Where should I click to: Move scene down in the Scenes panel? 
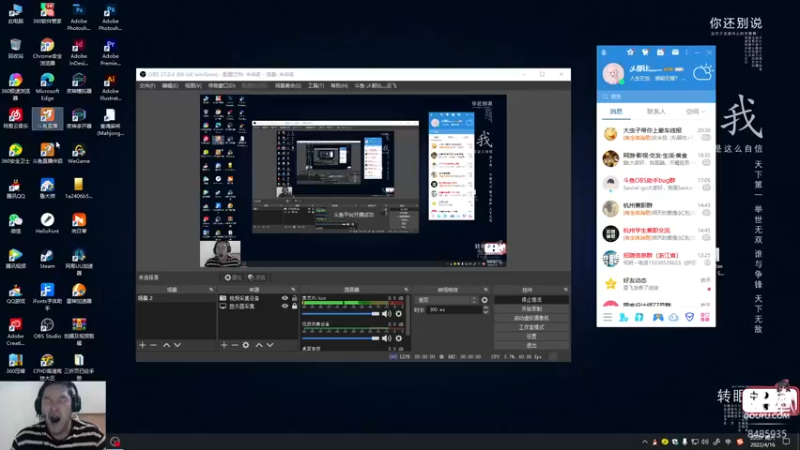click(178, 345)
